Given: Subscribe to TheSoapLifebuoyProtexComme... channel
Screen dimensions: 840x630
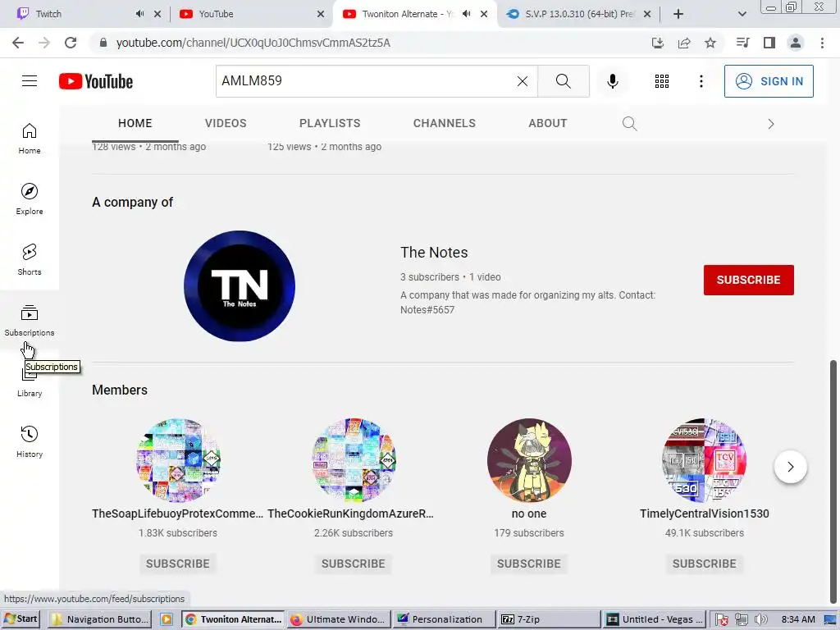Looking at the screenshot, I should 178,564.
